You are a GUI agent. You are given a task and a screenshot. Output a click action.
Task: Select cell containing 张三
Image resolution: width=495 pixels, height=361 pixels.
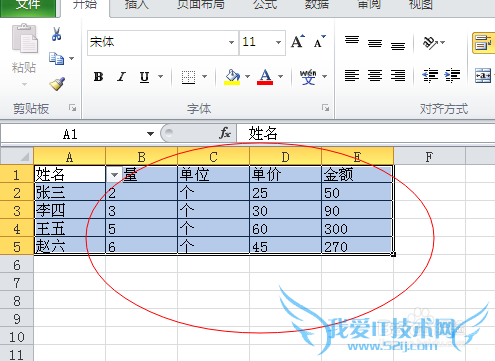coord(69,192)
